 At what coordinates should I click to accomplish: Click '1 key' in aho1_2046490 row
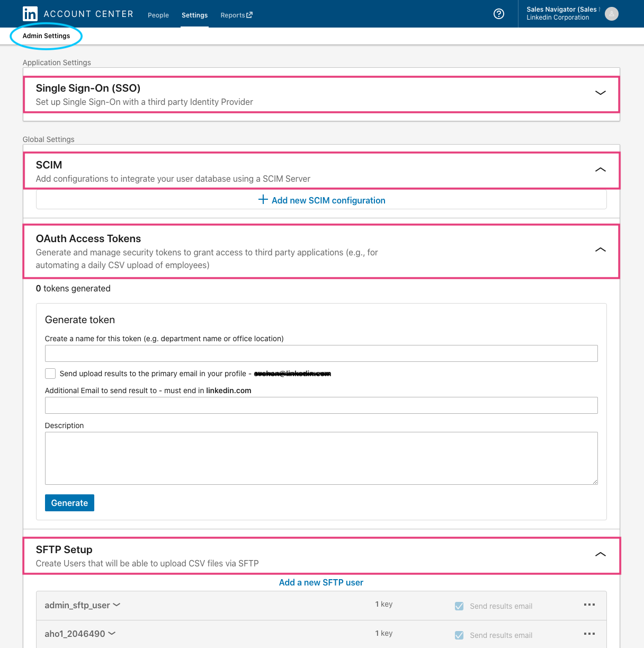click(x=384, y=633)
